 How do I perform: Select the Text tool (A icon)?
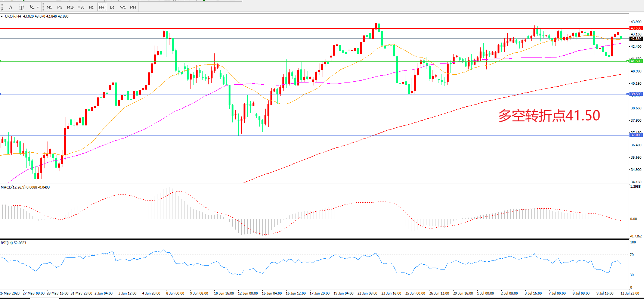pyautogui.click(x=10, y=7)
